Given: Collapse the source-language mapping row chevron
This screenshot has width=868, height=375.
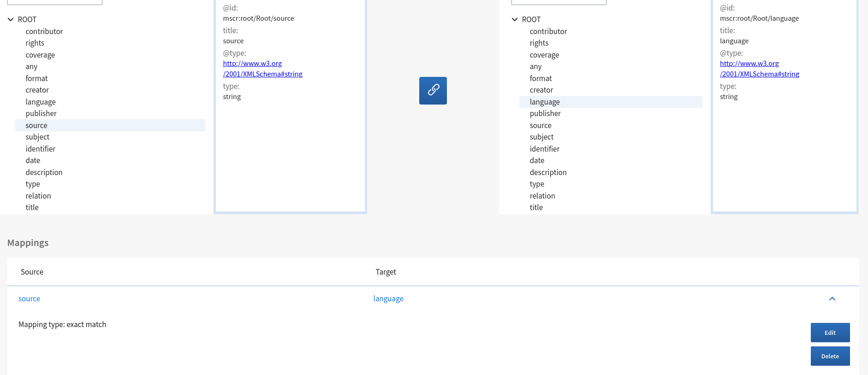Looking at the screenshot, I should click(x=832, y=299).
